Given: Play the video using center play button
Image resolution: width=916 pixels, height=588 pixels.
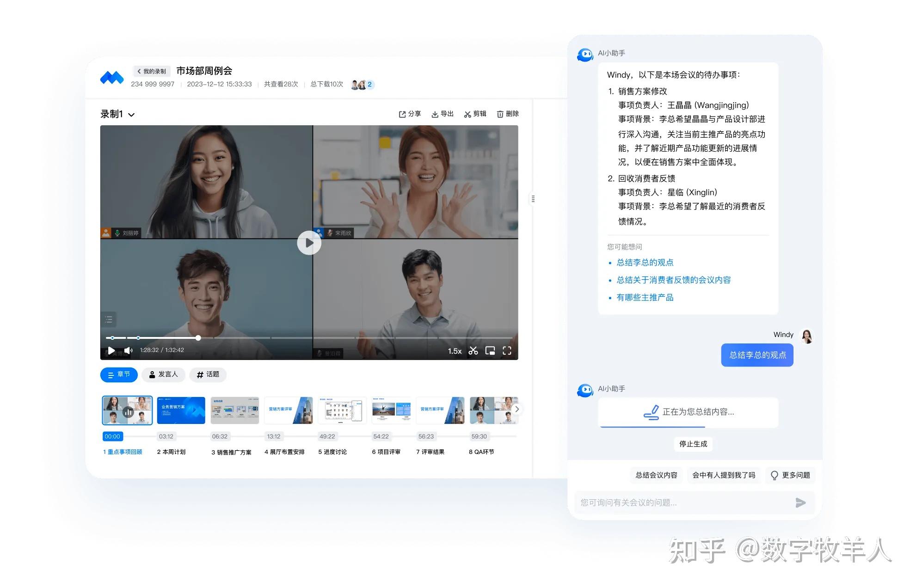Looking at the screenshot, I should click(309, 243).
